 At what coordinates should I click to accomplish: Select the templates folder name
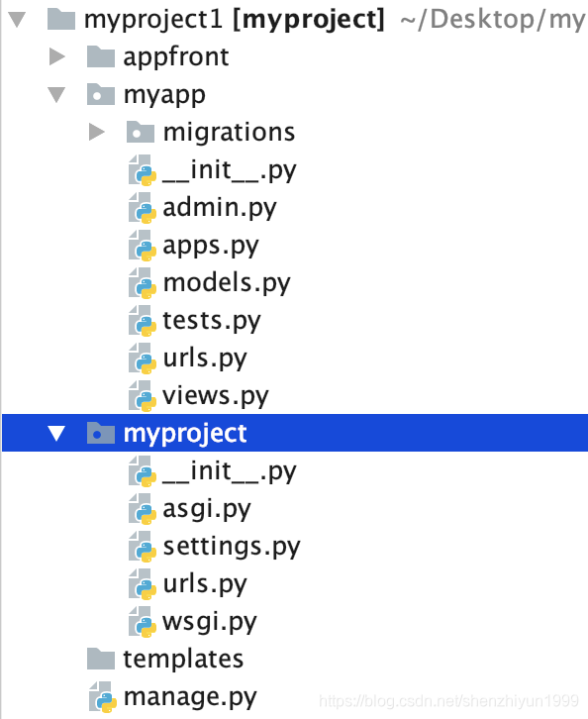click(x=183, y=660)
